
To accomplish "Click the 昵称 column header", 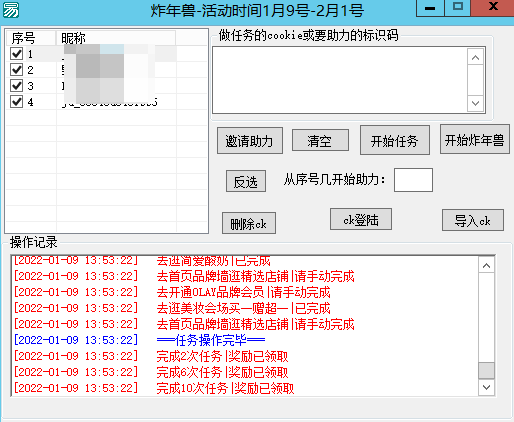I will pos(116,38).
